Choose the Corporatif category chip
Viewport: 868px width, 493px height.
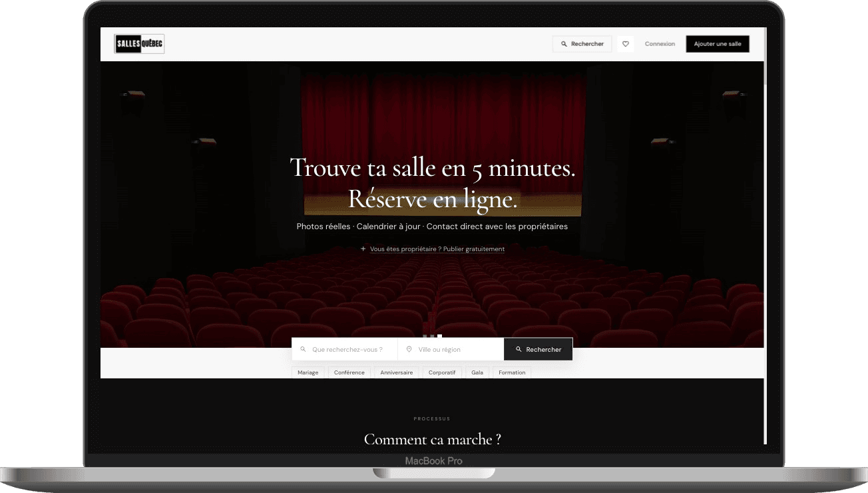coord(442,372)
